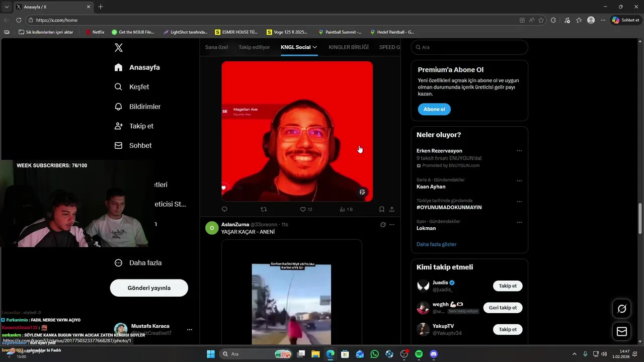This screenshot has width=644, height=362.
Task: Click the address bar showing x.com/home
Action: point(272,20)
